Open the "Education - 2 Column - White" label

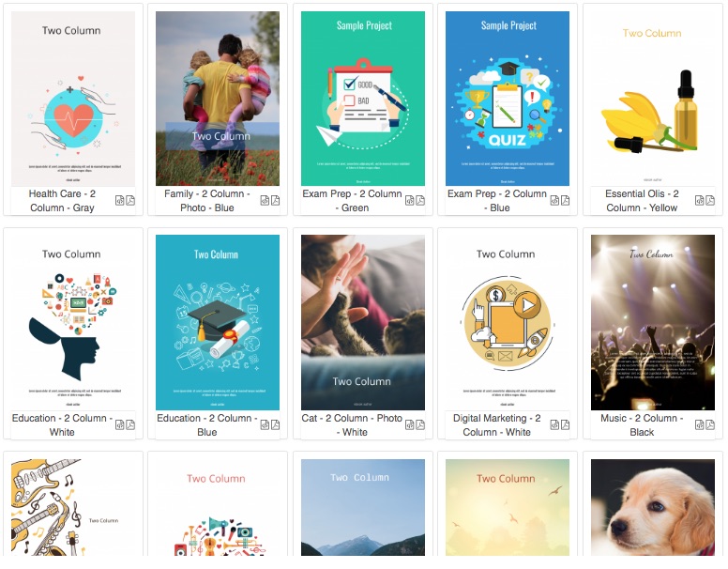[62, 425]
